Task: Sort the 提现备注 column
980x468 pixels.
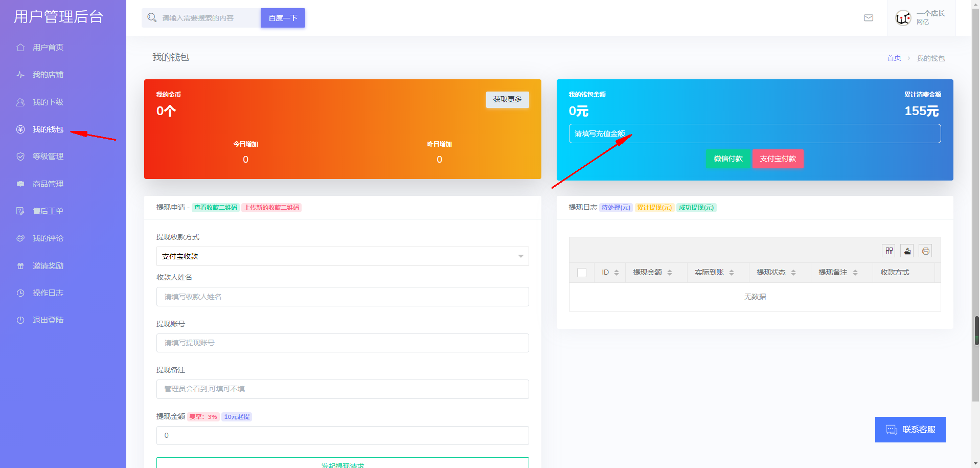Action: tap(855, 273)
